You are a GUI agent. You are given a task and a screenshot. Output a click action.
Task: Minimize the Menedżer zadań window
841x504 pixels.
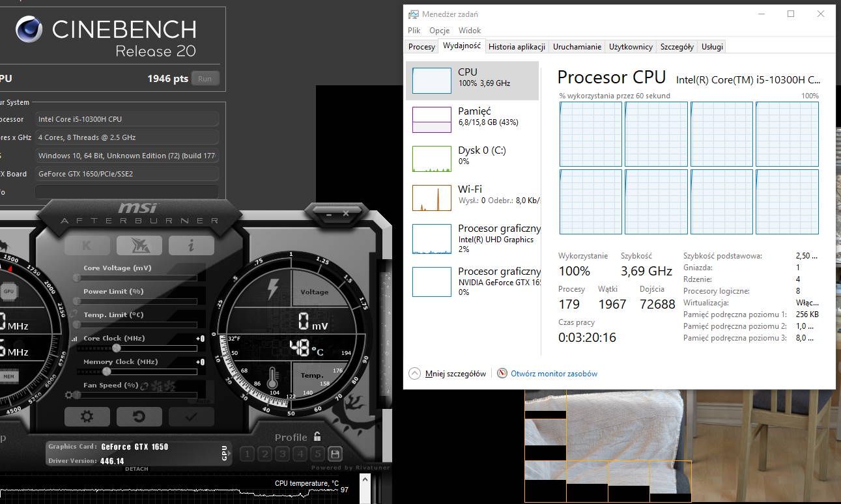click(x=762, y=14)
